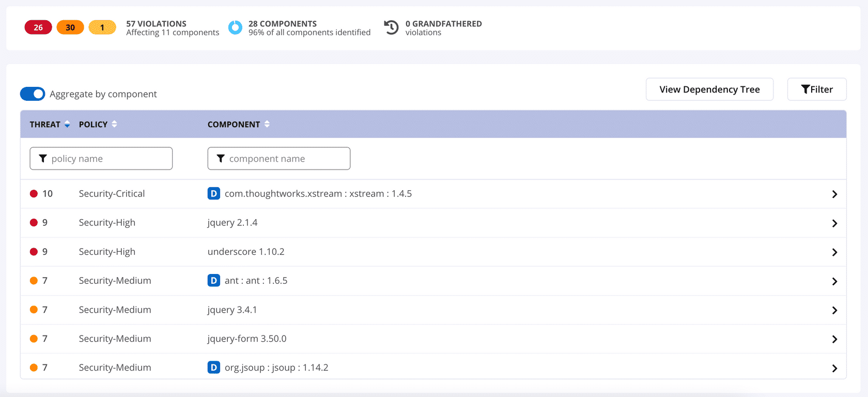Click the D dependency icon beside org.jsoup
868x397 pixels.
click(x=213, y=368)
